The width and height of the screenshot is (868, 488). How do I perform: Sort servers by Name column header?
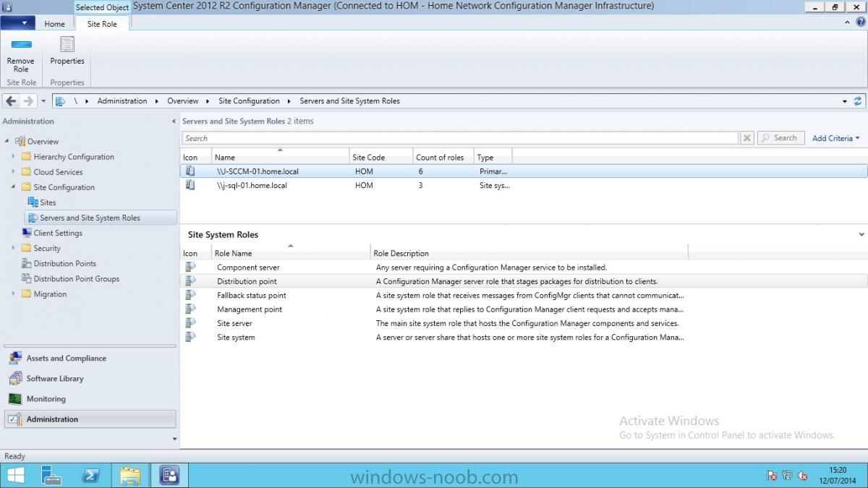[280, 157]
